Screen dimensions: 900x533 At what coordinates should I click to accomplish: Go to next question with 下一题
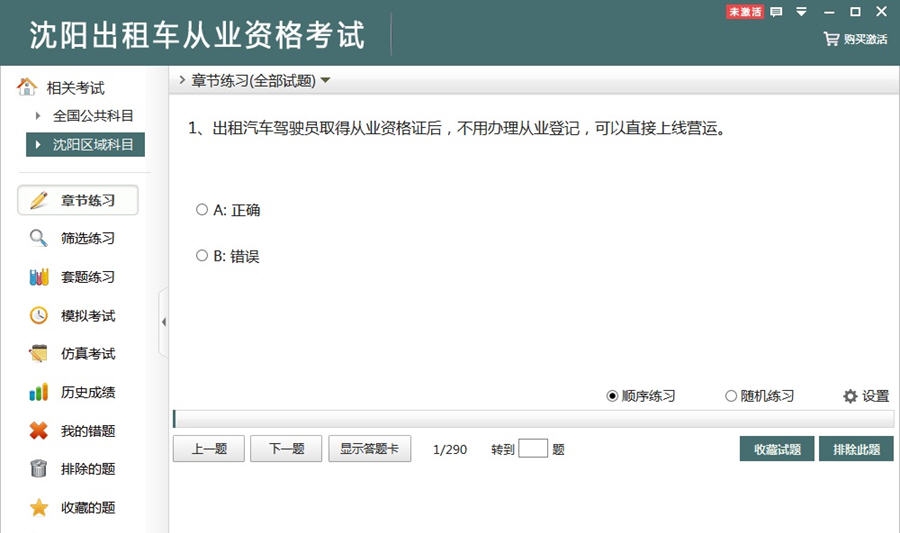tap(286, 449)
